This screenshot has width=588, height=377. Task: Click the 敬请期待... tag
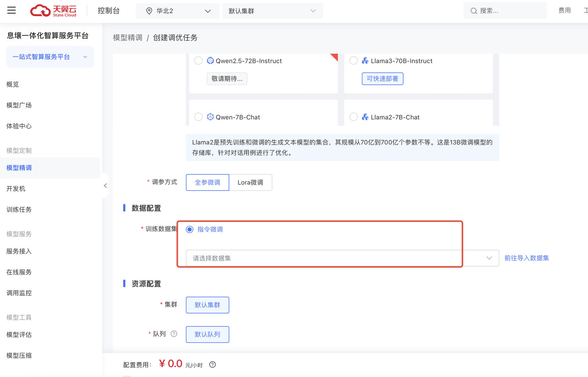[227, 79]
